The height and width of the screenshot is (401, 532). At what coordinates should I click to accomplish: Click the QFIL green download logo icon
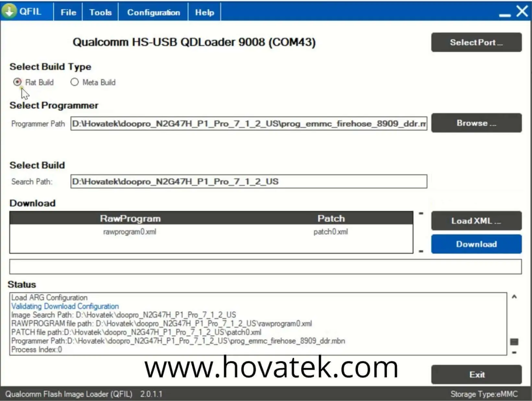[9, 11]
